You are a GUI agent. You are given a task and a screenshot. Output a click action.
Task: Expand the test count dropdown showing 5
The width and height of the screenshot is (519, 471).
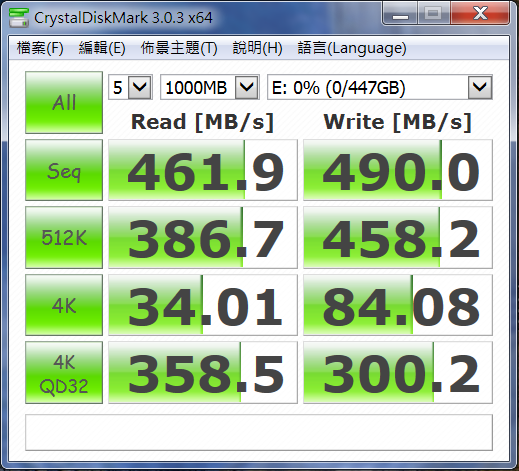coord(140,87)
